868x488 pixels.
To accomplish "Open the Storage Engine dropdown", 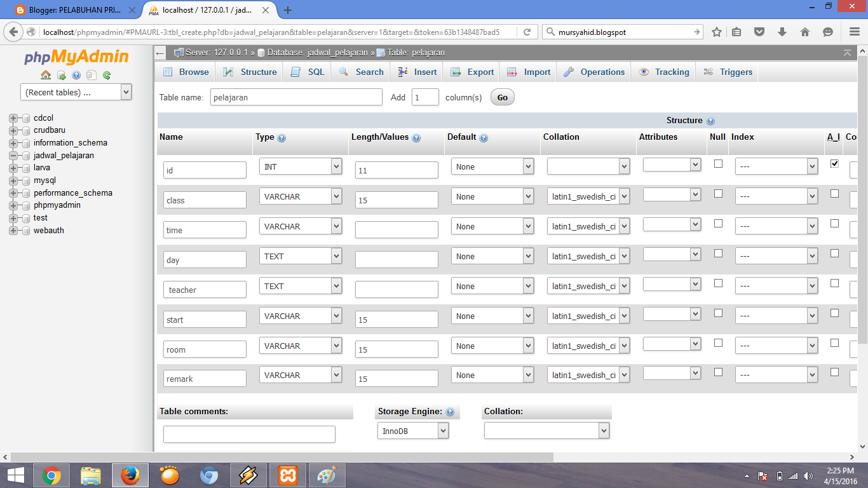I will [x=413, y=430].
